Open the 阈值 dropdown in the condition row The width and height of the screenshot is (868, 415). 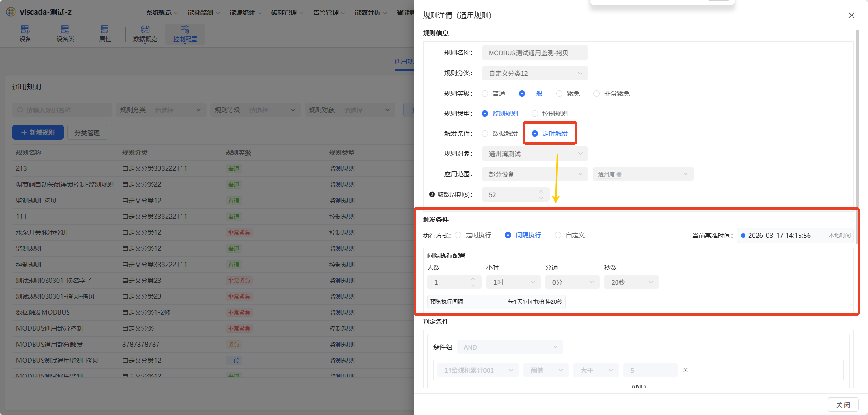(546, 370)
